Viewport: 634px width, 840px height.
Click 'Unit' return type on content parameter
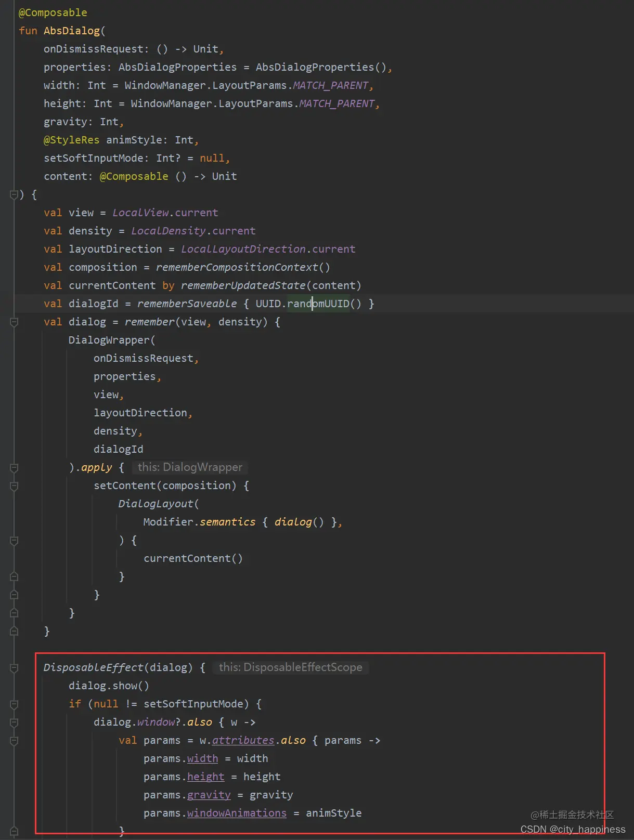point(225,176)
